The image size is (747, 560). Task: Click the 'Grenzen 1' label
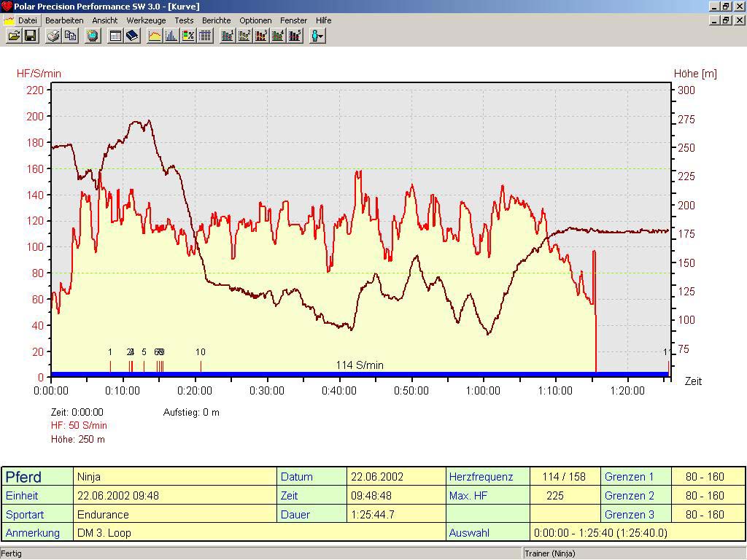pos(630,477)
